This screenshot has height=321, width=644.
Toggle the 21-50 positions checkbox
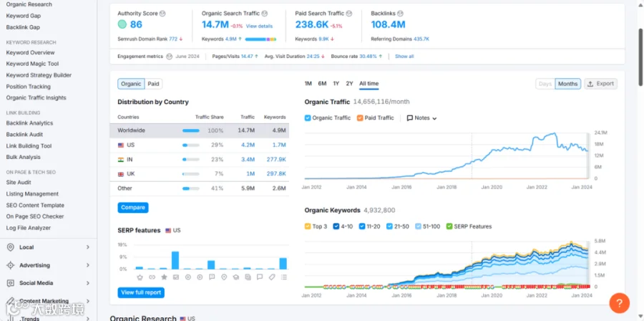389,226
